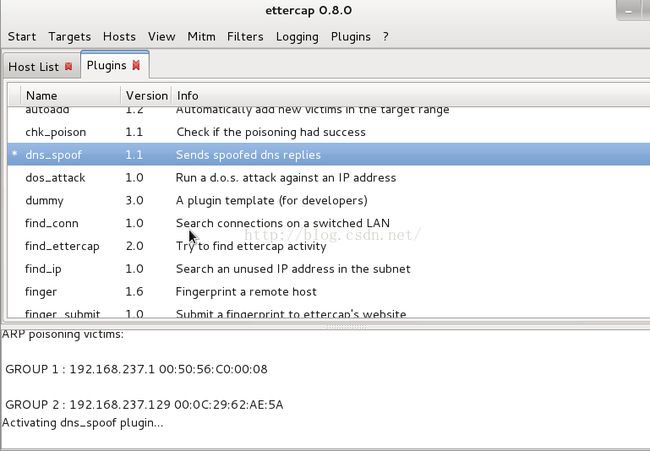Click 'Activating dns_spoof plugin...' log line

coord(82,423)
